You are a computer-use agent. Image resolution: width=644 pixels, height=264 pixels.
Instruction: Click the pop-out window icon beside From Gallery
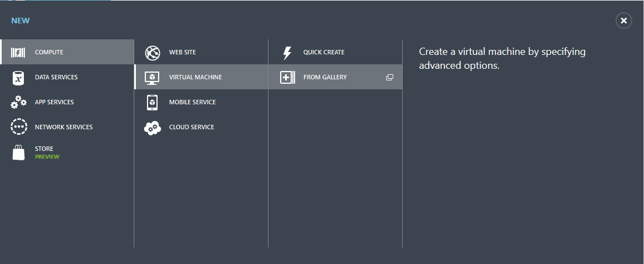pos(390,77)
